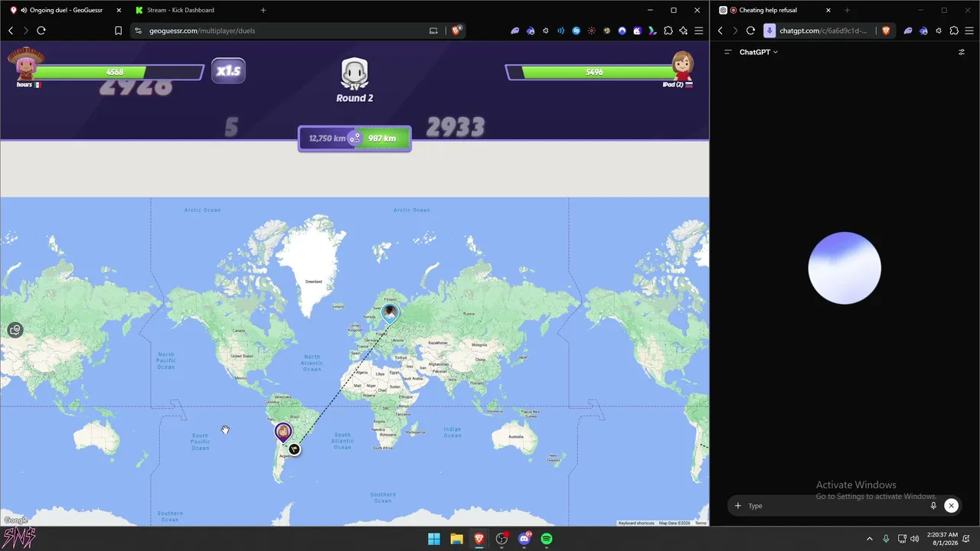Open site settings icon beside geoguessr.com URL

(x=139, y=31)
